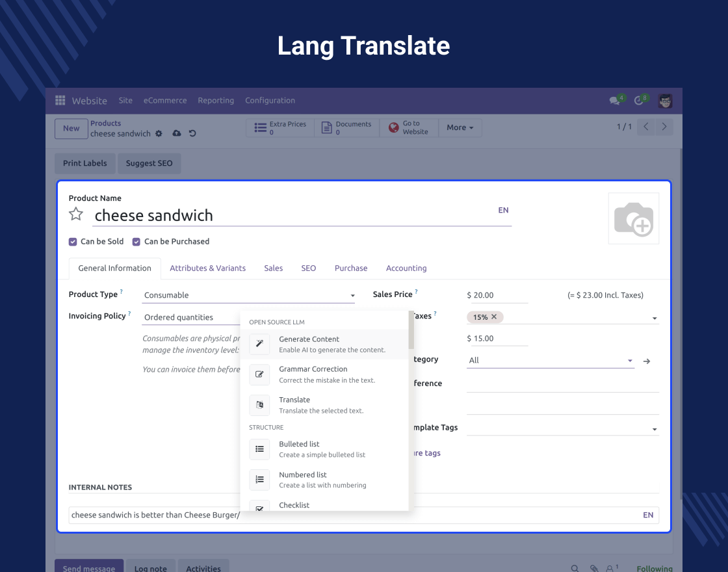Click the Grammar Correction edit icon
728x572 pixels.
click(259, 374)
